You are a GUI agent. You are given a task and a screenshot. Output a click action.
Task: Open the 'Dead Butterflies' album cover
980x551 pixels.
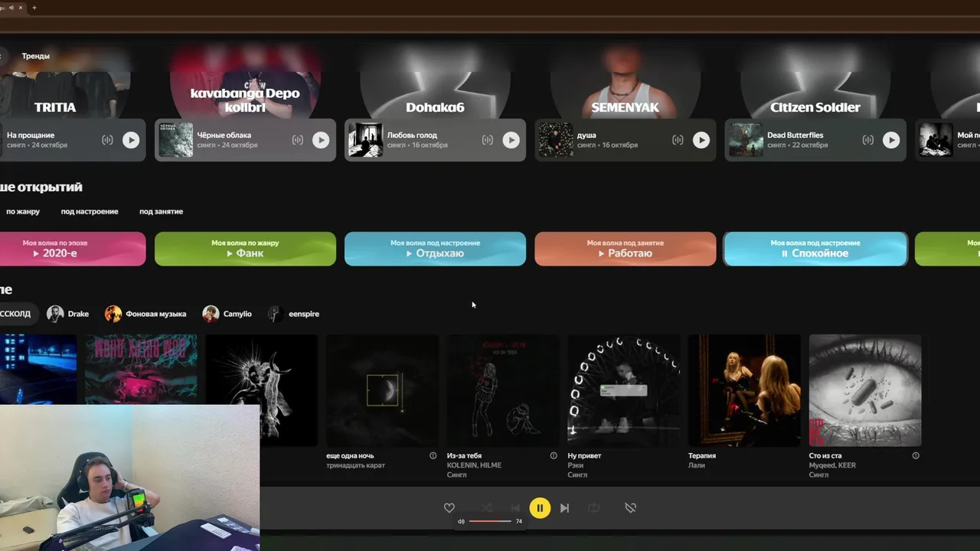pos(746,140)
